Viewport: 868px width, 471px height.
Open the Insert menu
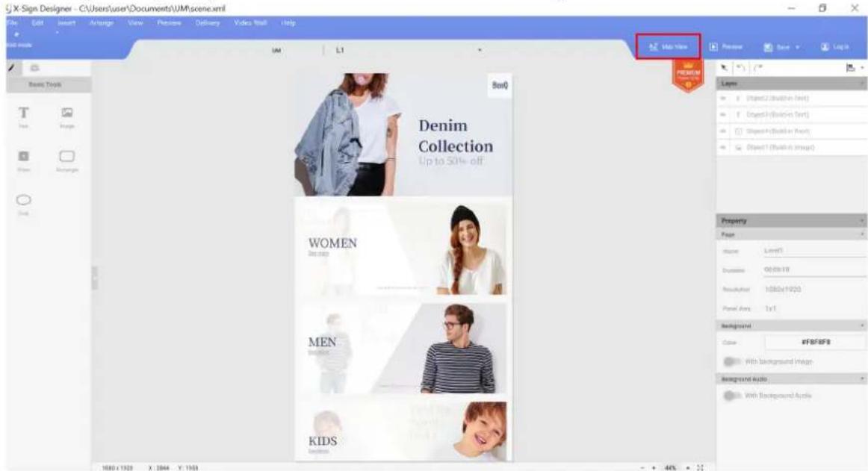coord(66,22)
